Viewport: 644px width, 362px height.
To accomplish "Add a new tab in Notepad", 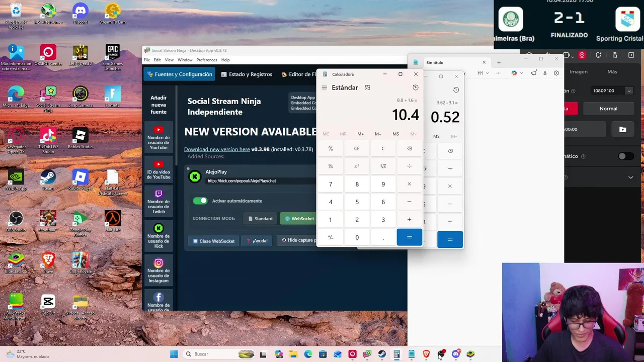I will click(499, 62).
